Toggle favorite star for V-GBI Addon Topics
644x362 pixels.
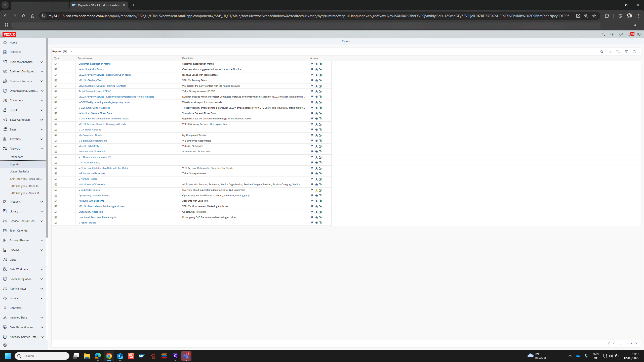(x=316, y=190)
